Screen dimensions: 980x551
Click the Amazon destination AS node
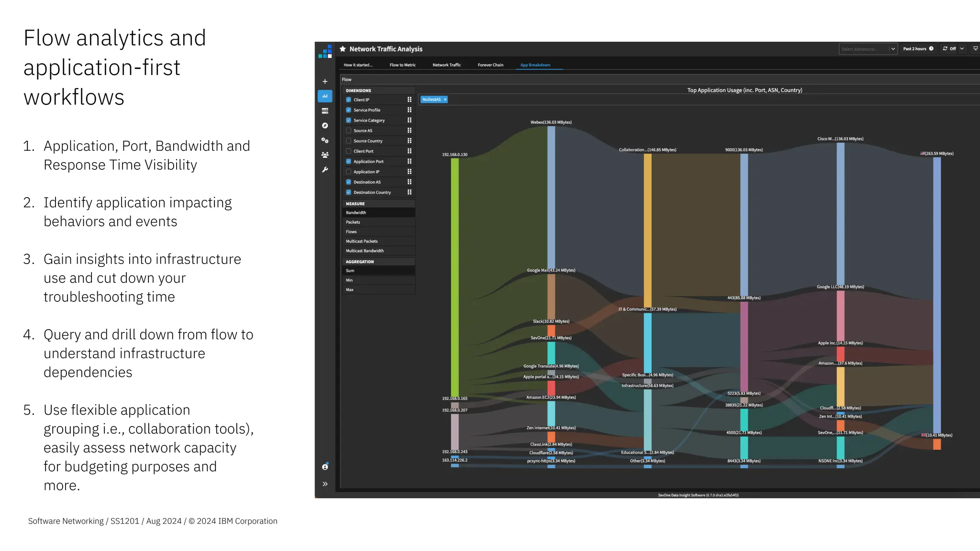(840, 386)
